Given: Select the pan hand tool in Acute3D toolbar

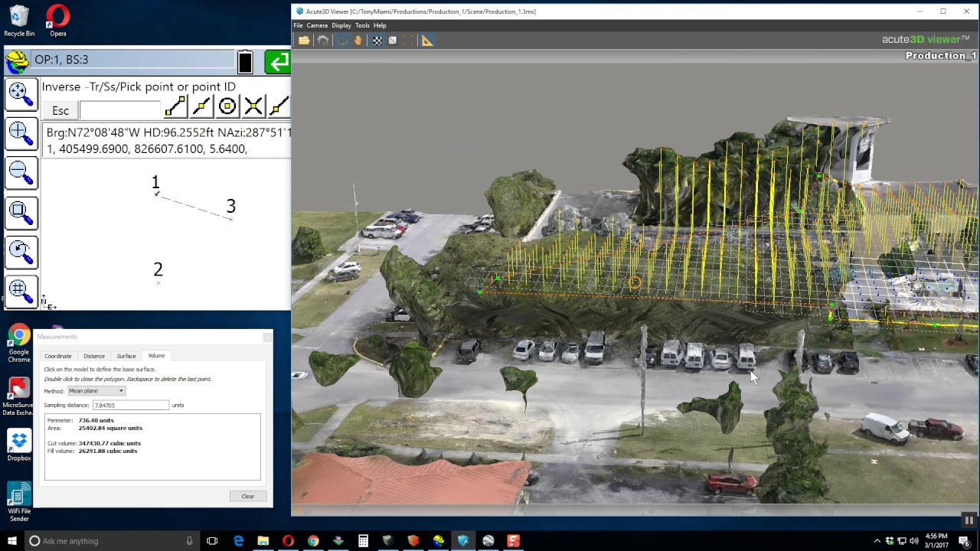Looking at the screenshot, I should coord(358,41).
